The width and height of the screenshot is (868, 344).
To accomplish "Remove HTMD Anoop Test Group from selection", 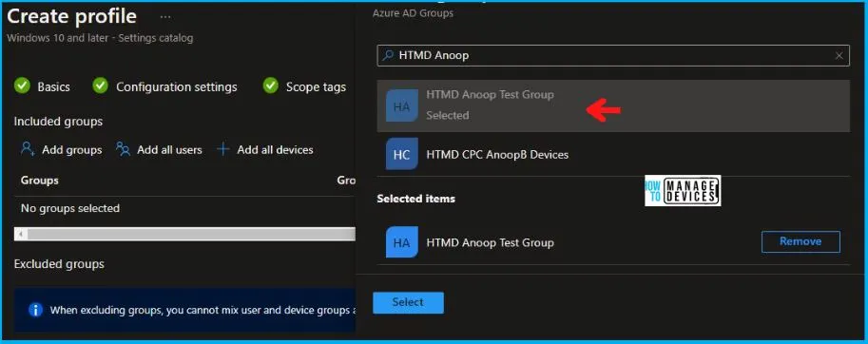I will pos(800,241).
